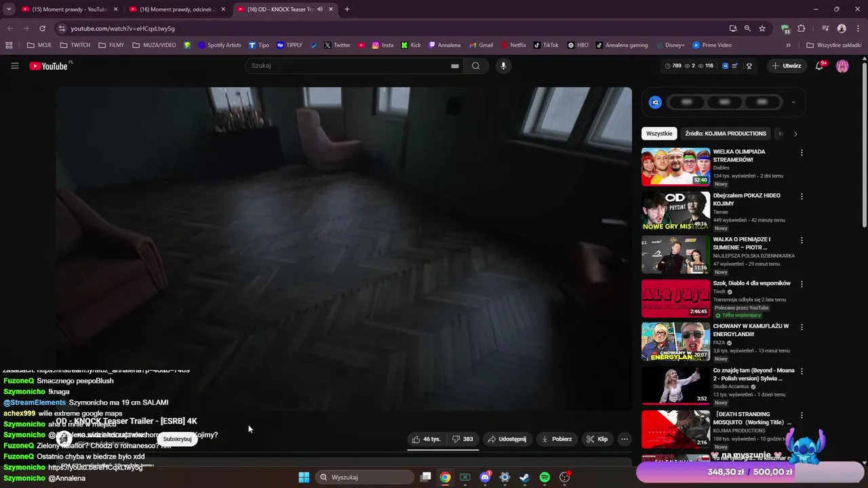Image resolution: width=868 pixels, height=488 pixels.
Task: Open the Kick bookmark
Action: (x=411, y=45)
